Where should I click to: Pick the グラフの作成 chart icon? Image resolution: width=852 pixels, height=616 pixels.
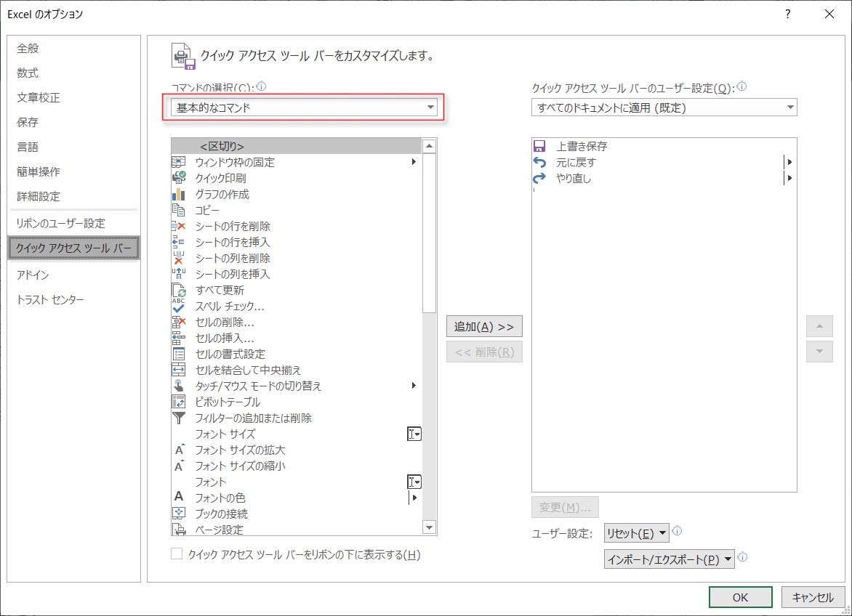(x=178, y=194)
